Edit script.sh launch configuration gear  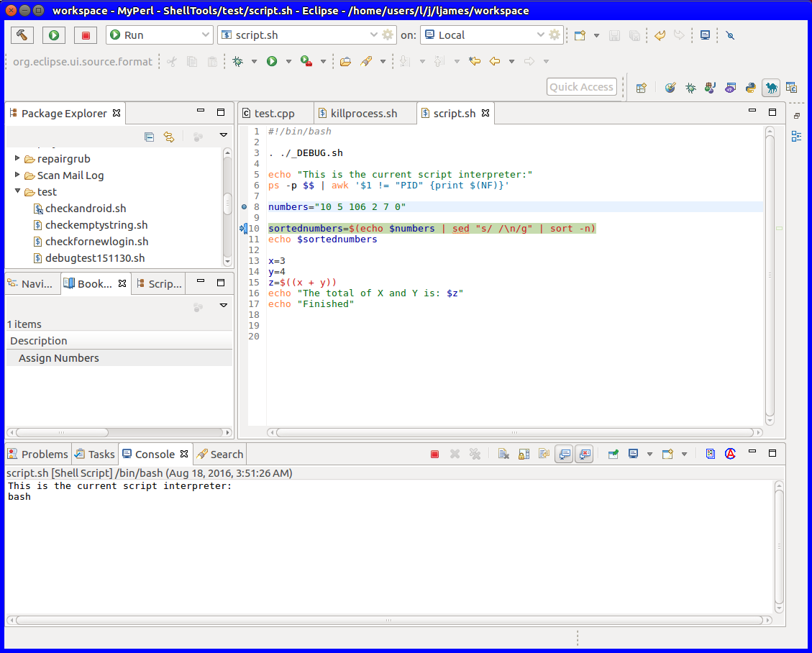pyautogui.click(x=388, y=35)
